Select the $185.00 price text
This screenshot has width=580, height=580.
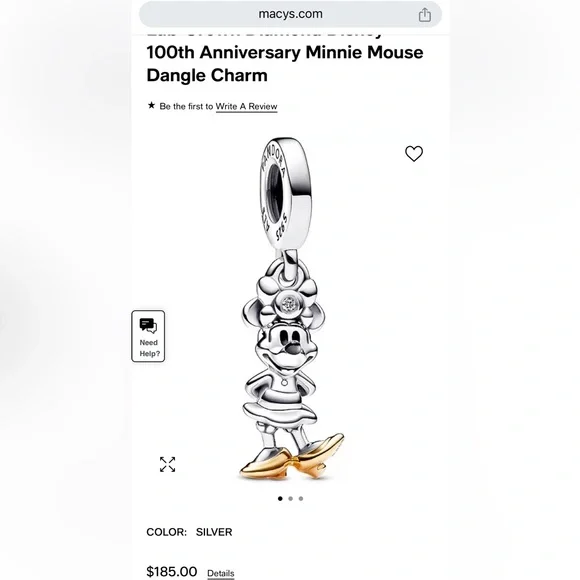point(172,571)
